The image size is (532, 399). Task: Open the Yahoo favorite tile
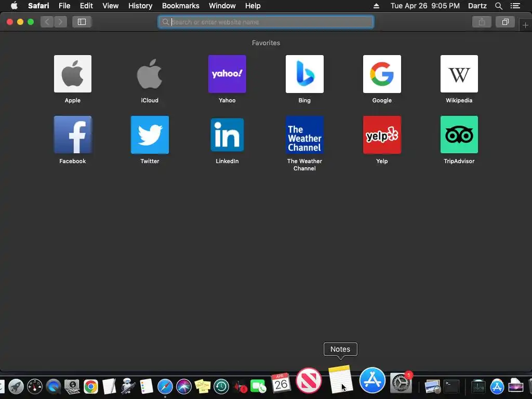227,74
